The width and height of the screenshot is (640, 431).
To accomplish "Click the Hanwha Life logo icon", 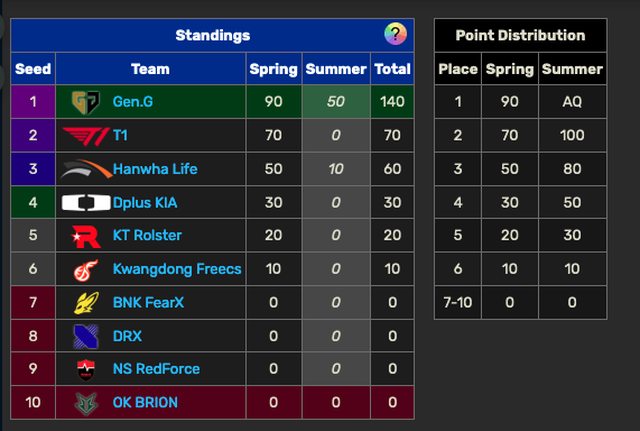I will click(85, 169).
